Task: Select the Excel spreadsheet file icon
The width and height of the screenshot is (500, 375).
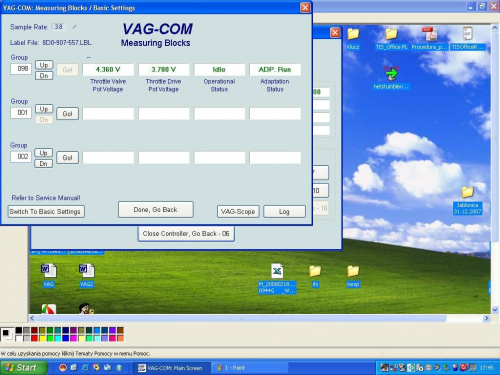Action: point(277,271)
